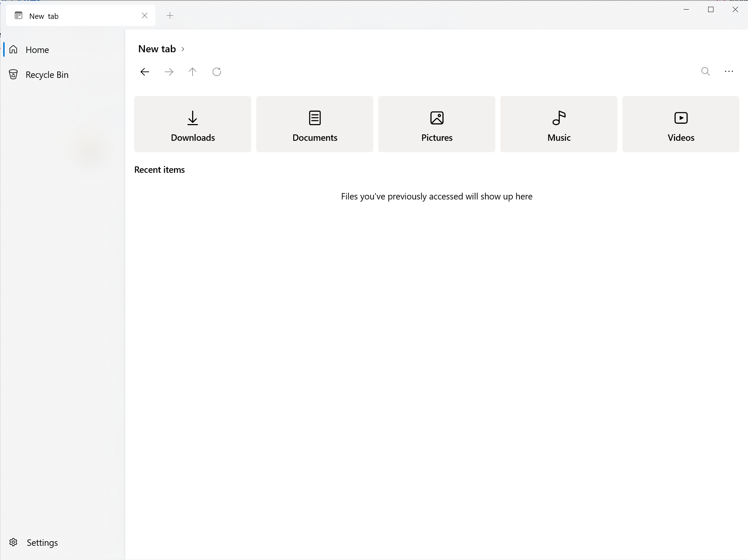Open the three-dots more options menu

[729, 71]
